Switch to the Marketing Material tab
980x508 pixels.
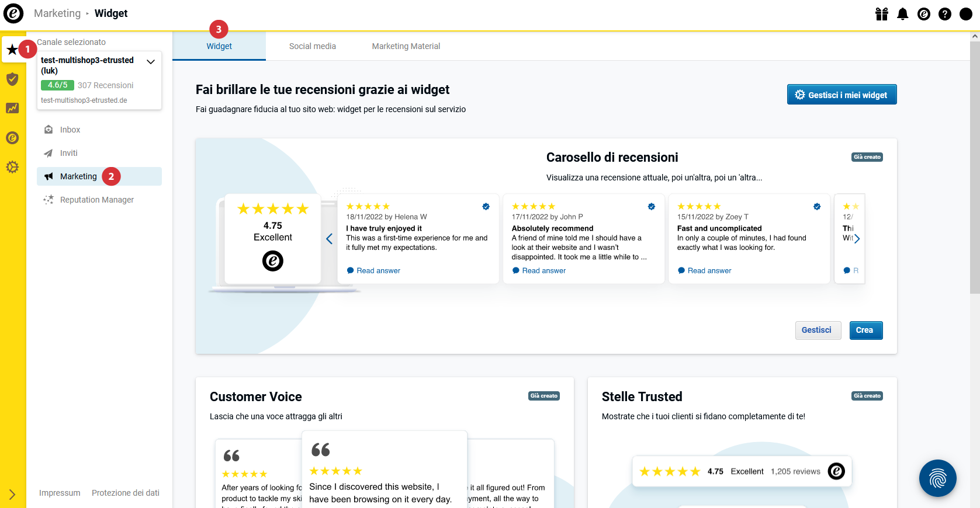coord(406,46)
